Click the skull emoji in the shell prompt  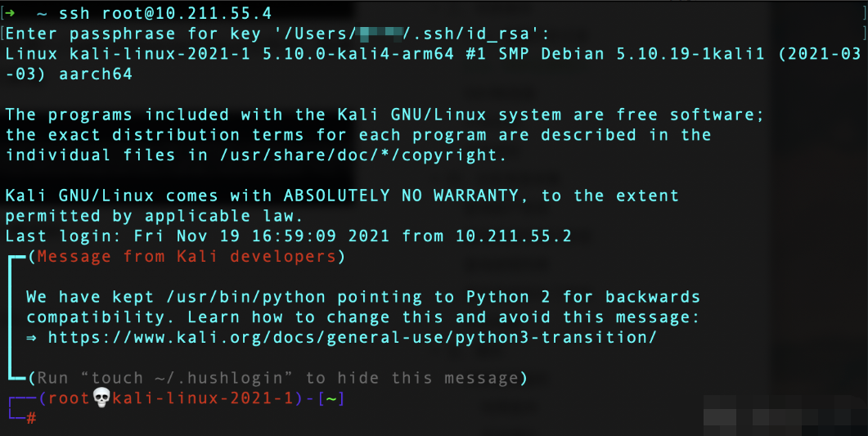tap(101, 398)
